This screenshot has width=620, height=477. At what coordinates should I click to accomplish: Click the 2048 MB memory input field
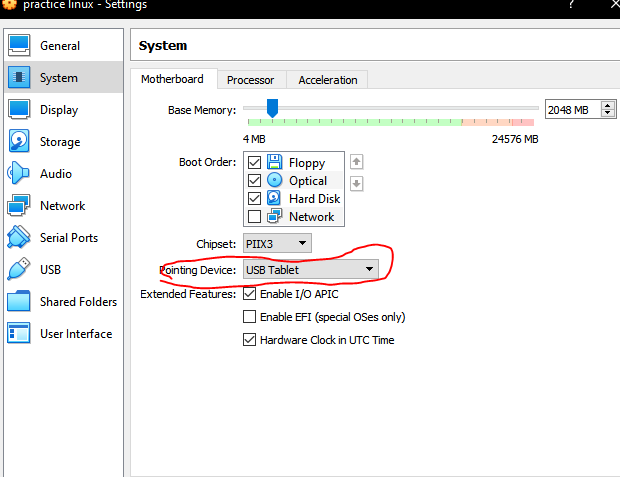pyautogui.click(x=573, y=110)
